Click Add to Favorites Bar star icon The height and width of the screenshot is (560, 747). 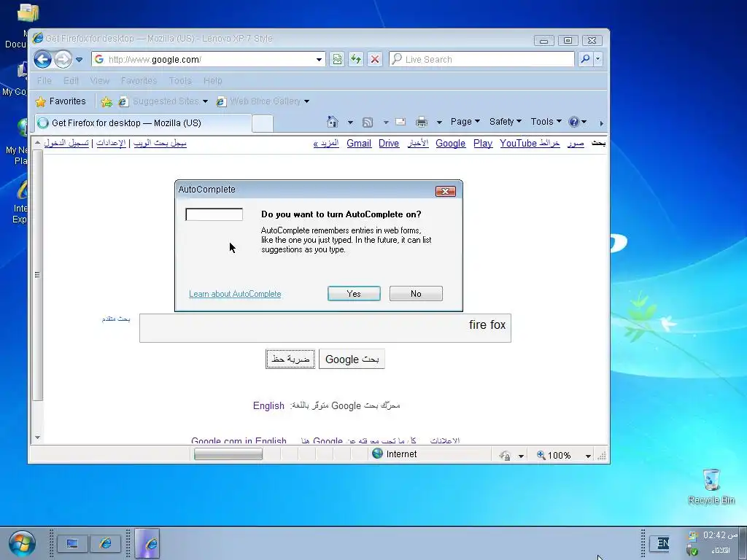point(107,101)
